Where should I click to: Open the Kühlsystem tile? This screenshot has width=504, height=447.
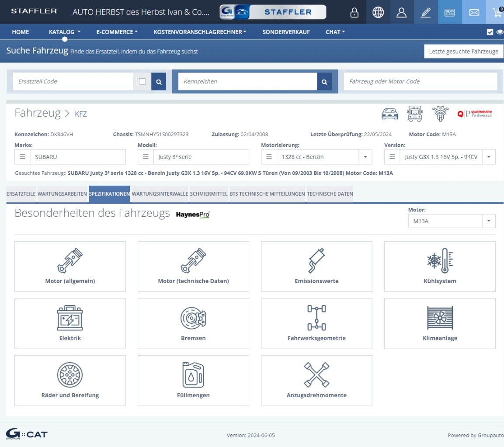pyautogui.click(x=440, y=267)
